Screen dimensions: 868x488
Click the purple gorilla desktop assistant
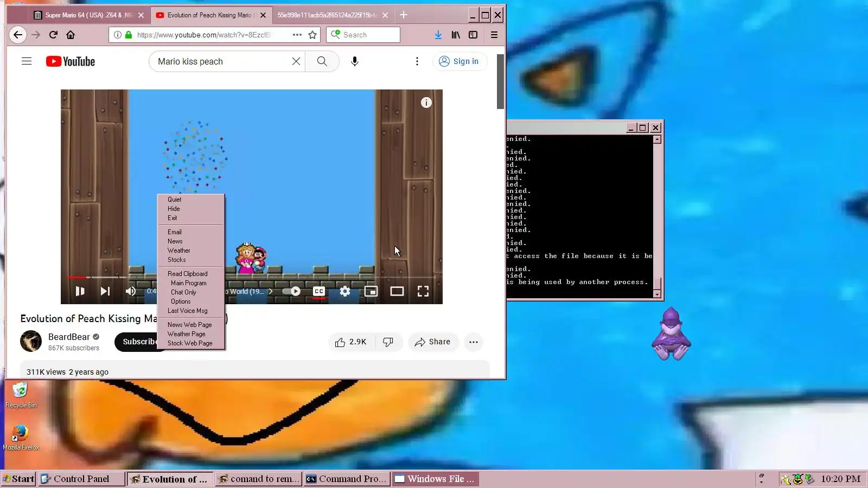tap(672, 333)
